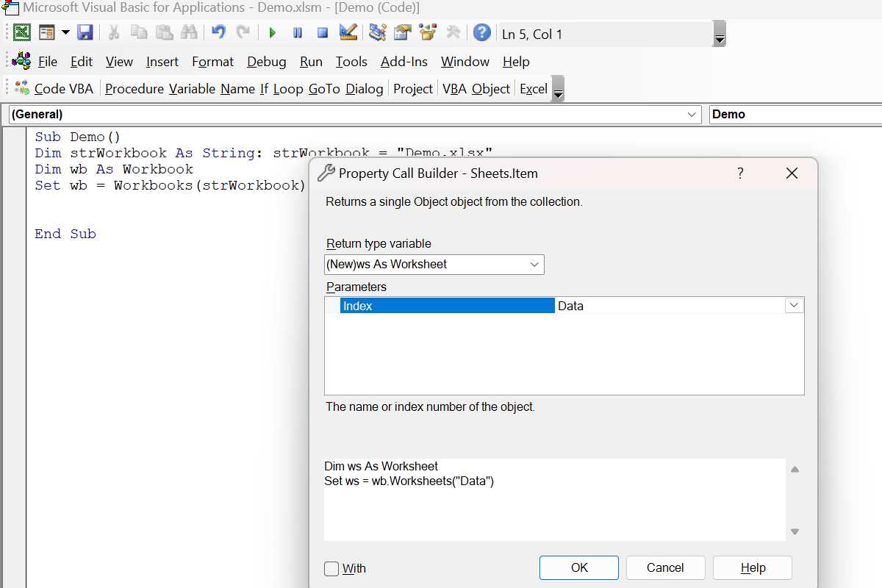Open the Edit menu
This screenshot has height=588, width=882.
coord(82,62)
